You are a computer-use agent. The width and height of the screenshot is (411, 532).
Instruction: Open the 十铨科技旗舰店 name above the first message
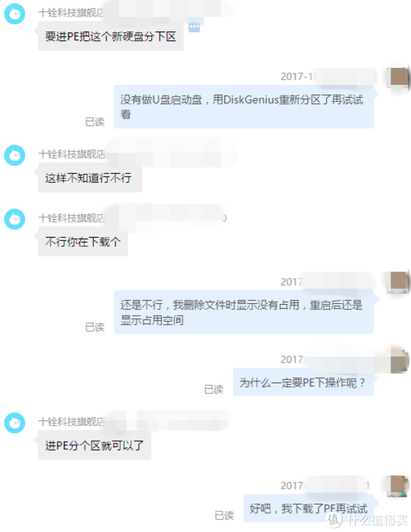(x=71, y=12)
